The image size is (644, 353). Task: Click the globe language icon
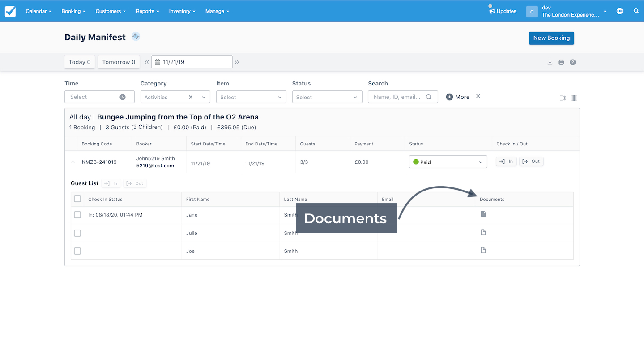click(x=620, y=11)
